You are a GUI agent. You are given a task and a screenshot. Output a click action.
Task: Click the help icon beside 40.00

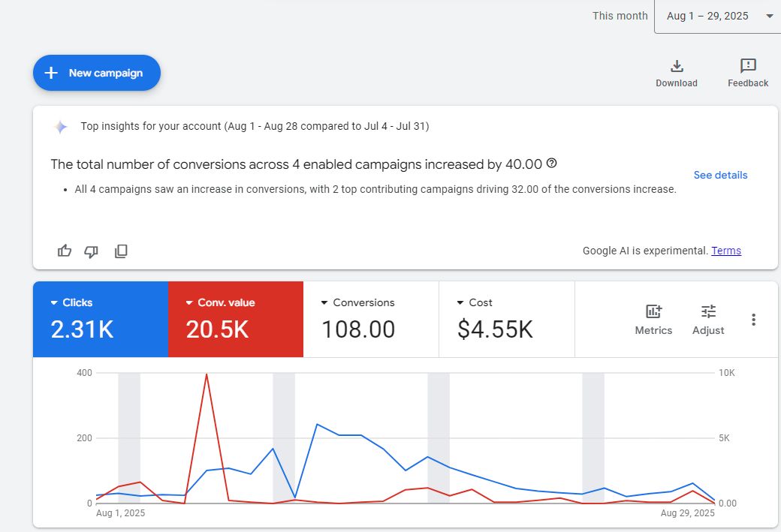[x=552, y=164]
